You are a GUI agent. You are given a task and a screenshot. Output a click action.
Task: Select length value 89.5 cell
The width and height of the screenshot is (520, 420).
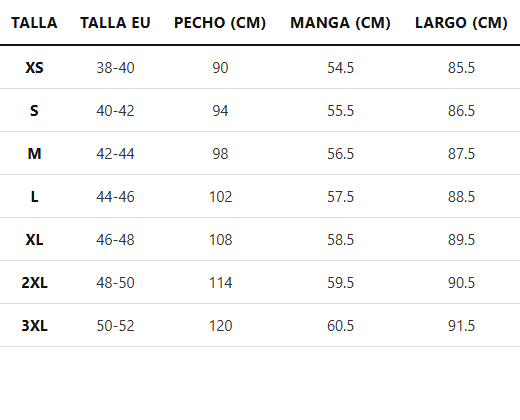[x=461, y=240]
